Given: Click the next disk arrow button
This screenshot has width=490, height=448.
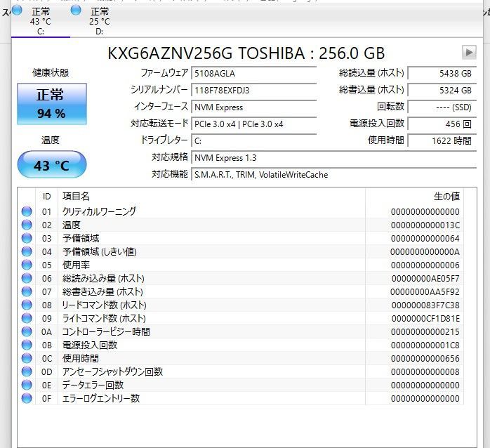Looking at the screenshot, I should 469,52.
